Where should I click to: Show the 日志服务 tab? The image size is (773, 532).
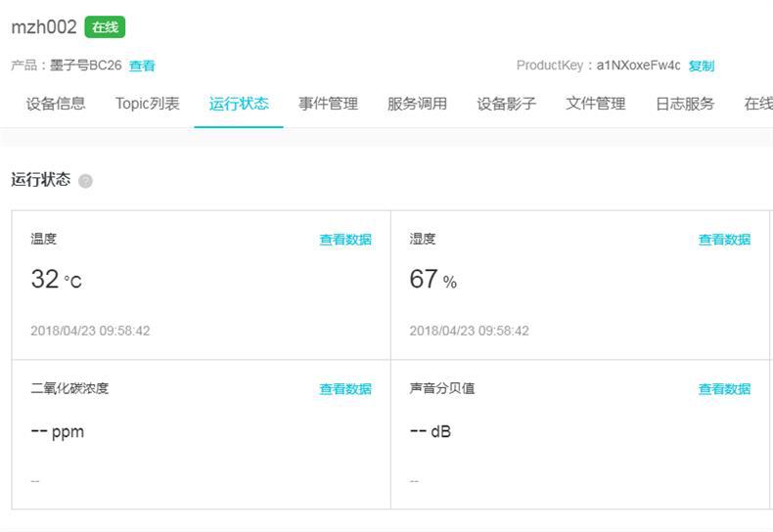point(685,104)
